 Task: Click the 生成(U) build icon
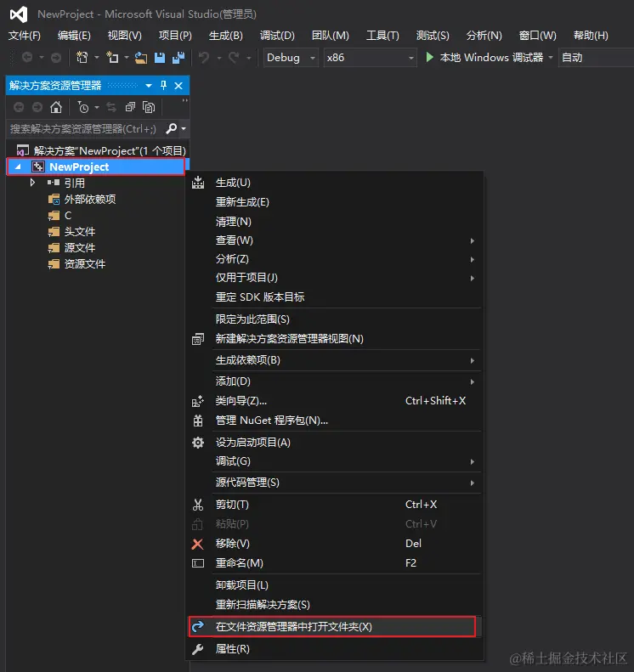(x=198, y=182)
